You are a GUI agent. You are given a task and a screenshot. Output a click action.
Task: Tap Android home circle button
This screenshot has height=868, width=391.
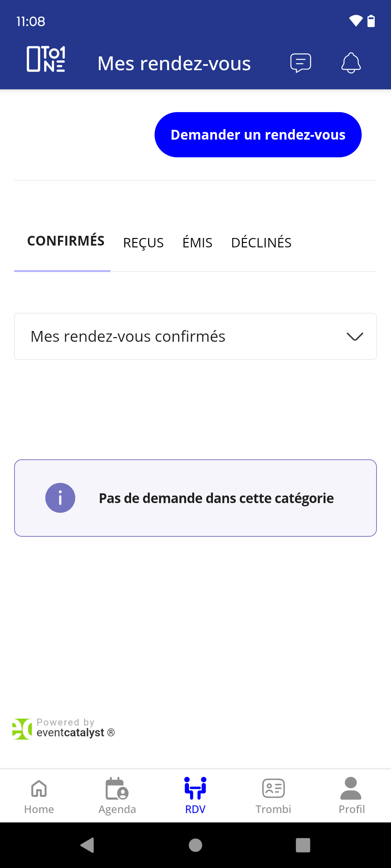pyautogui.click(x=195, y=845)
